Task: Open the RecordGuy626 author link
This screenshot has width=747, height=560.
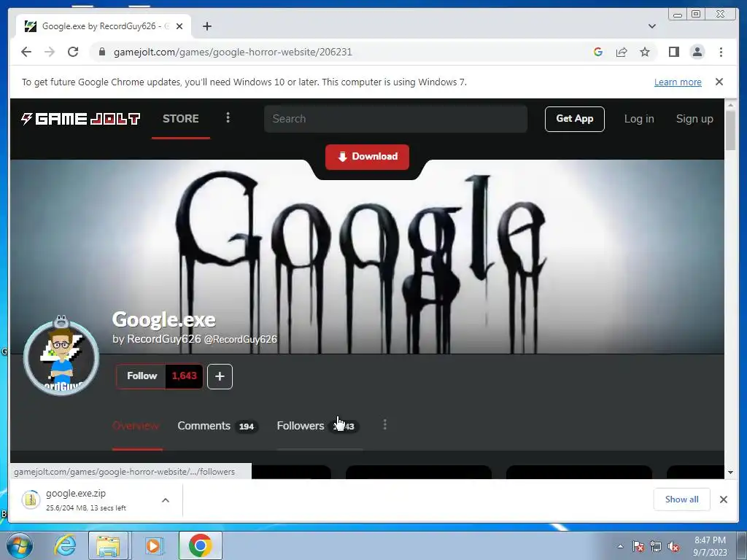Action: (x=164, y=339)
